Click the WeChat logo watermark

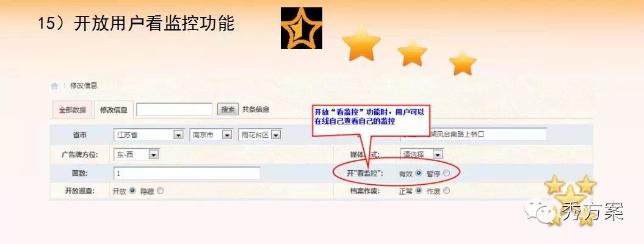tap(541, 212)
